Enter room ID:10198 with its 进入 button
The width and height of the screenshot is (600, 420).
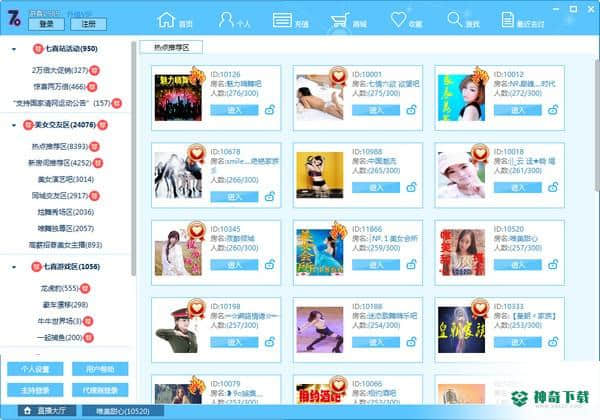pyautogui.click(x=234, y=342)
